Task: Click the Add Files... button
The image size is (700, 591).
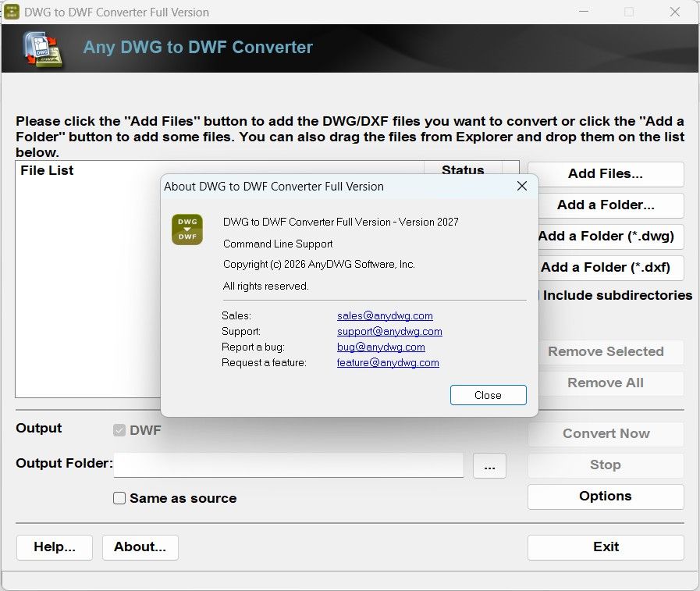Action: pyautogui.click(x=606, y=174)
